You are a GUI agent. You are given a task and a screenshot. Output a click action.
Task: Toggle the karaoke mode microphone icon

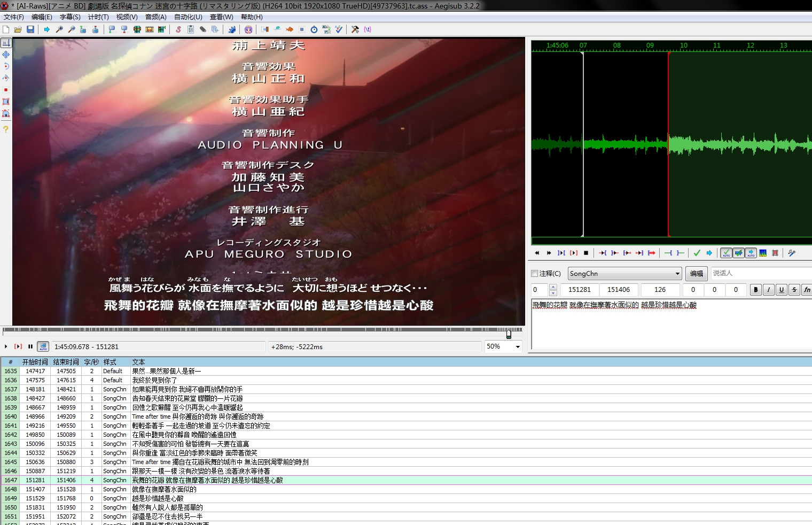point(792,253)
